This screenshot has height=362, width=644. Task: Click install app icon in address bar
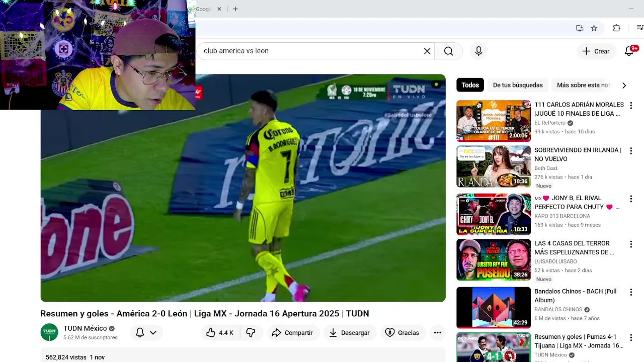pyautogui.click(x=580, y=28)
